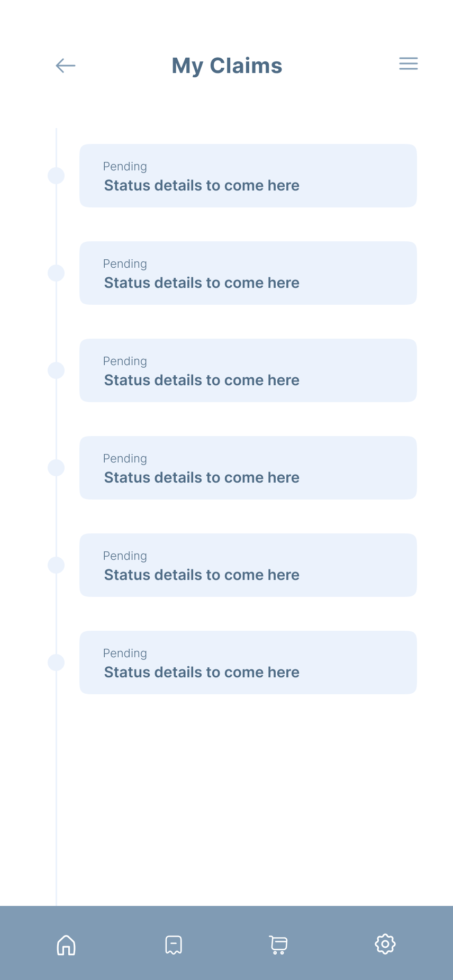Open the first claim's status details text
Image resolution: width=453 pixels, height=980 pixels.
[x=202, y=186]
